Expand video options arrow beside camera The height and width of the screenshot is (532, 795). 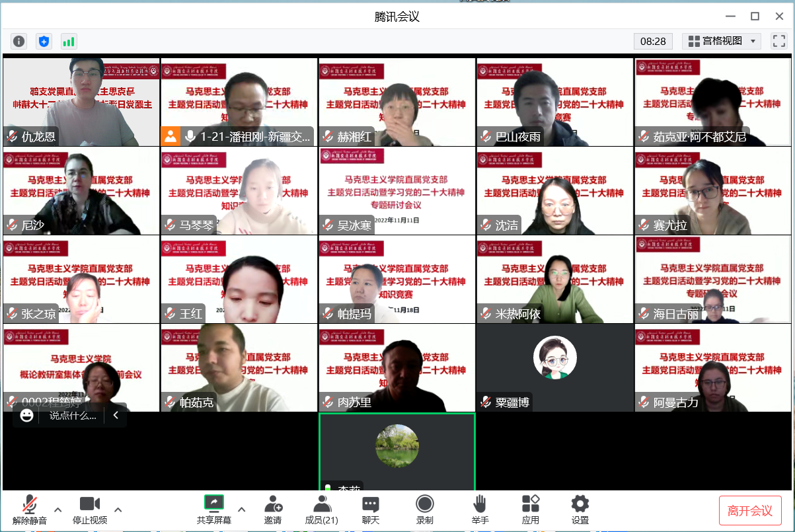(118, 510)
